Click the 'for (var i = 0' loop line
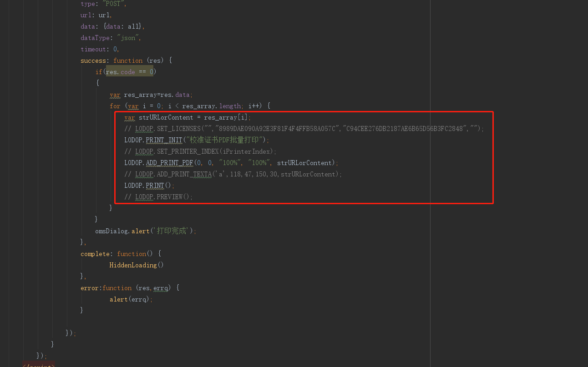 190,106
